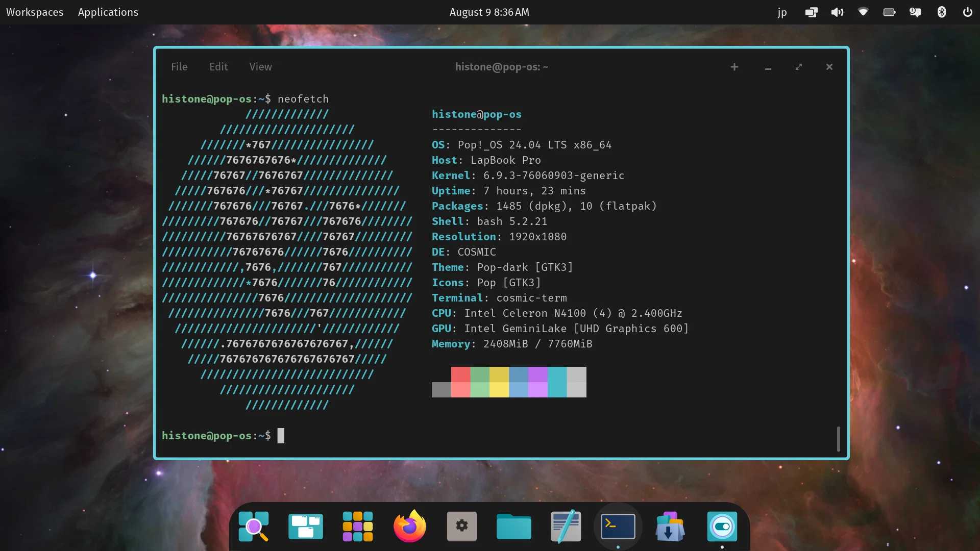
Task: Launch the text editor dock icon
Action: tap(566, 527)
